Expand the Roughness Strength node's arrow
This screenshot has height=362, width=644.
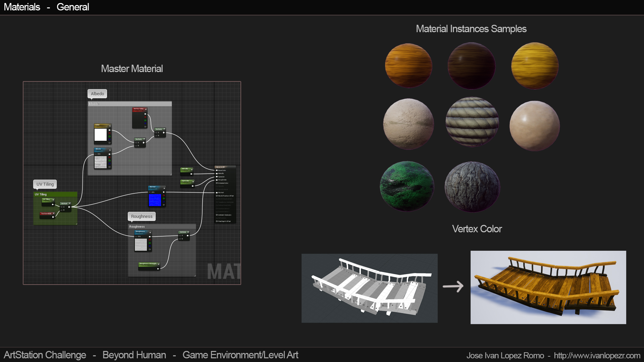point(158,264)
